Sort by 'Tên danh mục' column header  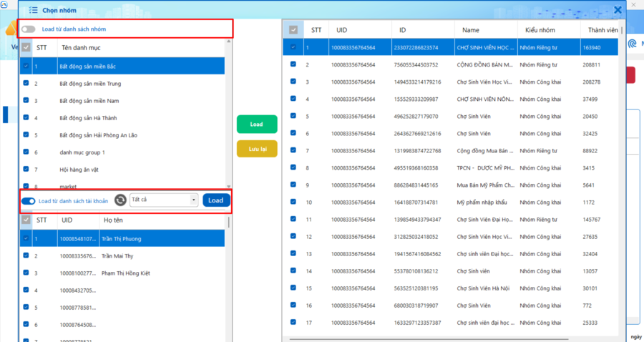[x=81, y=48]
